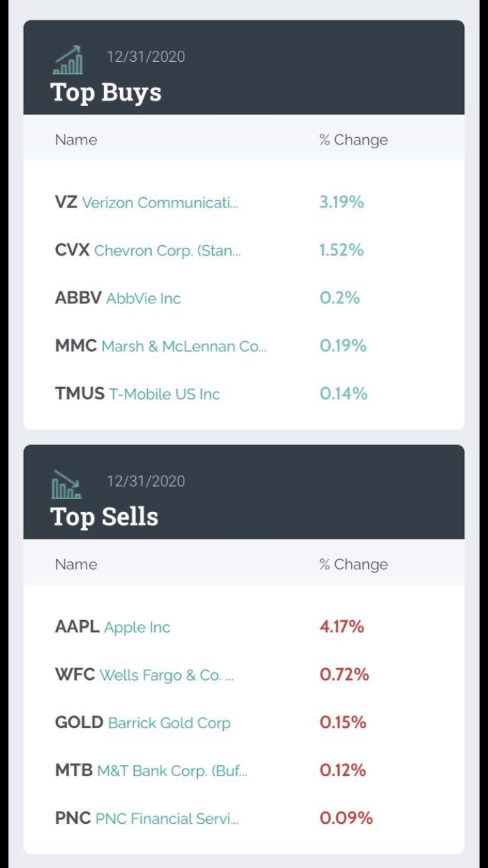Tap the Top Buys heading
Screen dimensions: 488x868
click(106, 92)
